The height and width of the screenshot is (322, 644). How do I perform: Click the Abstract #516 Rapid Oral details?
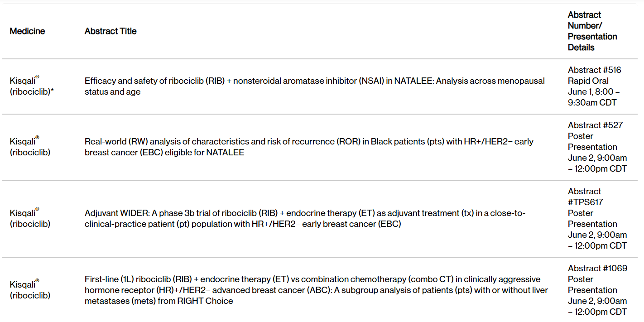pos(595,86)
